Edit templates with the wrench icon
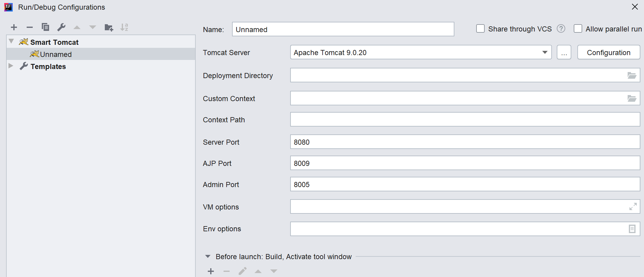 pyautogui.click(x=61, y=27)
